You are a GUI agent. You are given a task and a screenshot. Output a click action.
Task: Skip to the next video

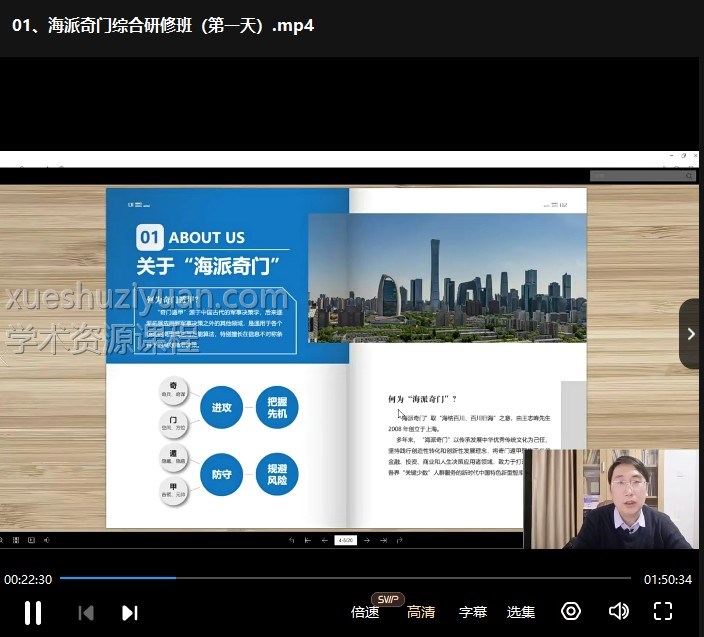(x=129, y=612)
